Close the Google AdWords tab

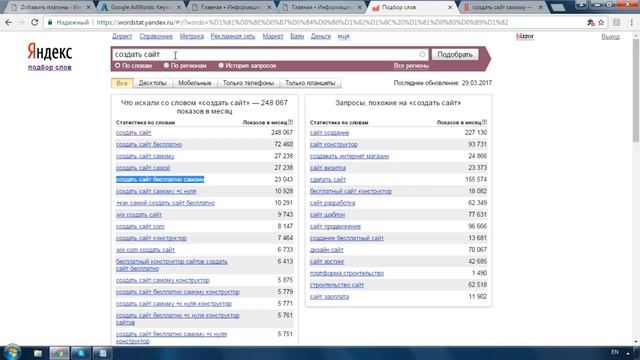pyautogui.click(x=179, y=7)
